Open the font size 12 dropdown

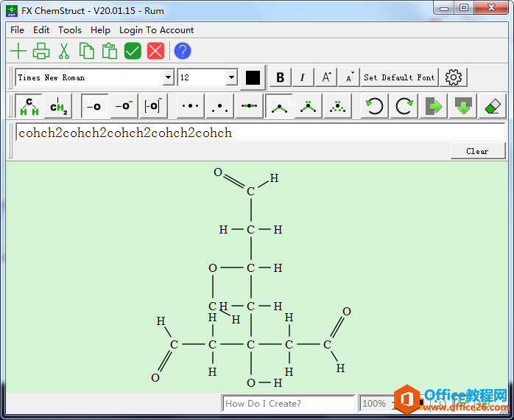click(x=231, y=77)
